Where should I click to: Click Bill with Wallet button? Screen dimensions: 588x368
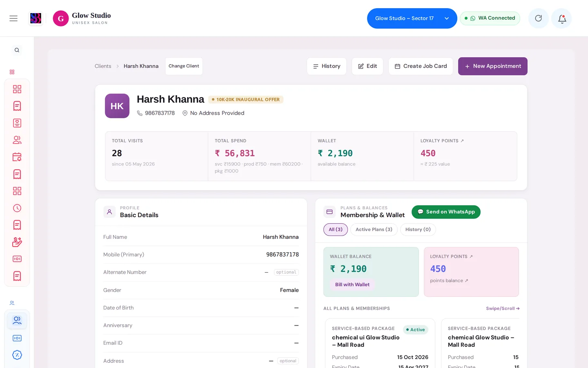(x=352, y=285)
